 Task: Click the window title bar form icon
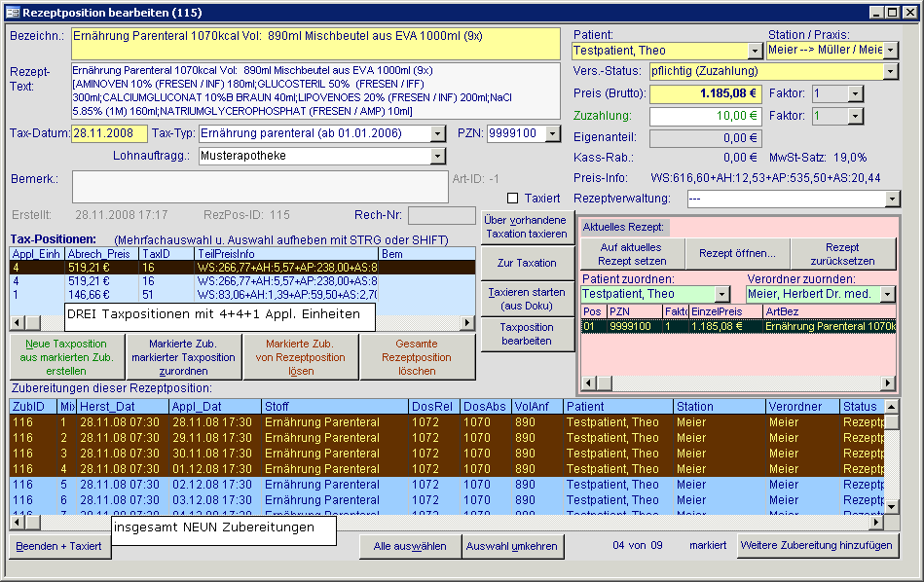pos(13,13)
